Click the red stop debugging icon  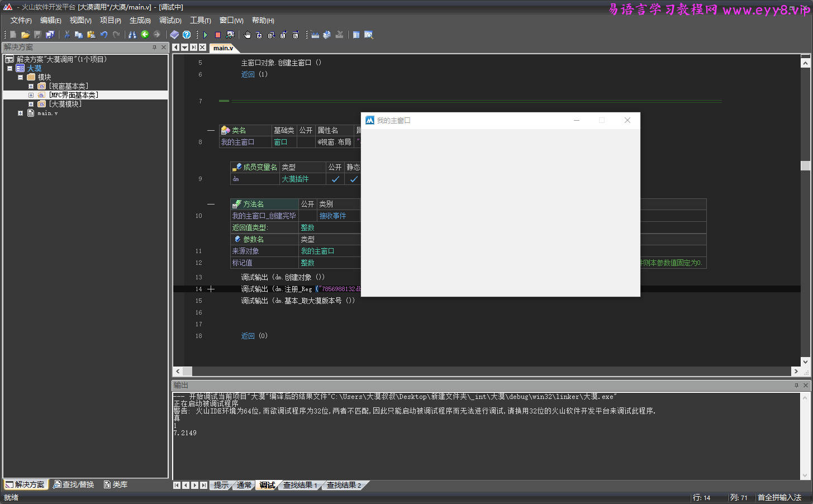[218, 35]
